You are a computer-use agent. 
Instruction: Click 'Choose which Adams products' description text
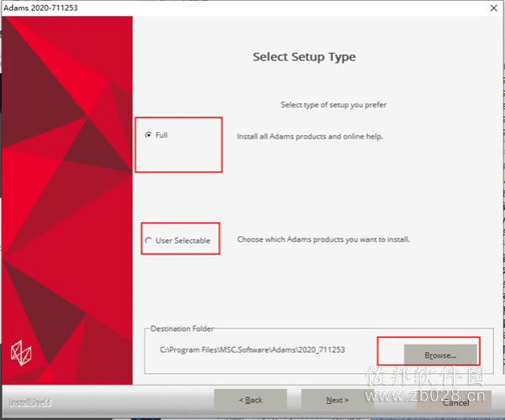pos(324,239)
